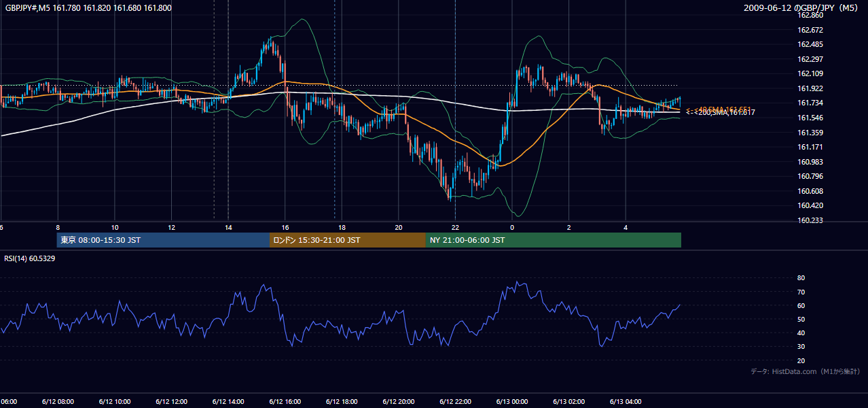
Task: Click hour 12 on the price chart axis
Action: pos(171,227)
